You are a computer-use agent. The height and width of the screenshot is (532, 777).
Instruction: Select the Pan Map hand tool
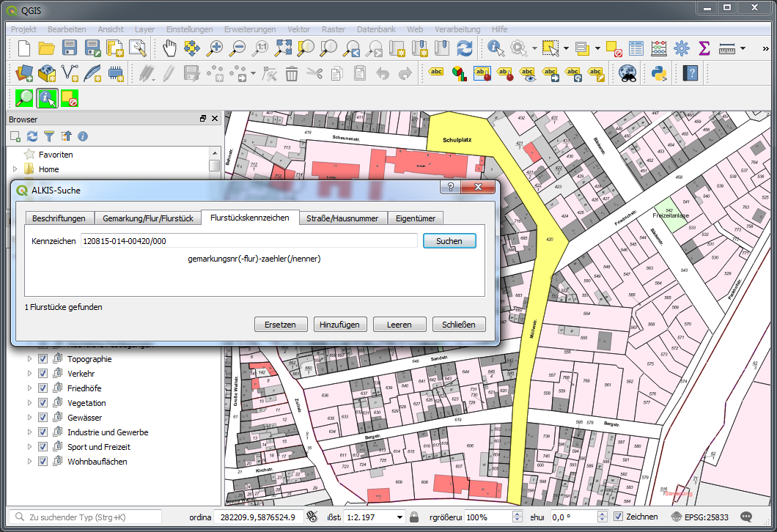(169, 48)
